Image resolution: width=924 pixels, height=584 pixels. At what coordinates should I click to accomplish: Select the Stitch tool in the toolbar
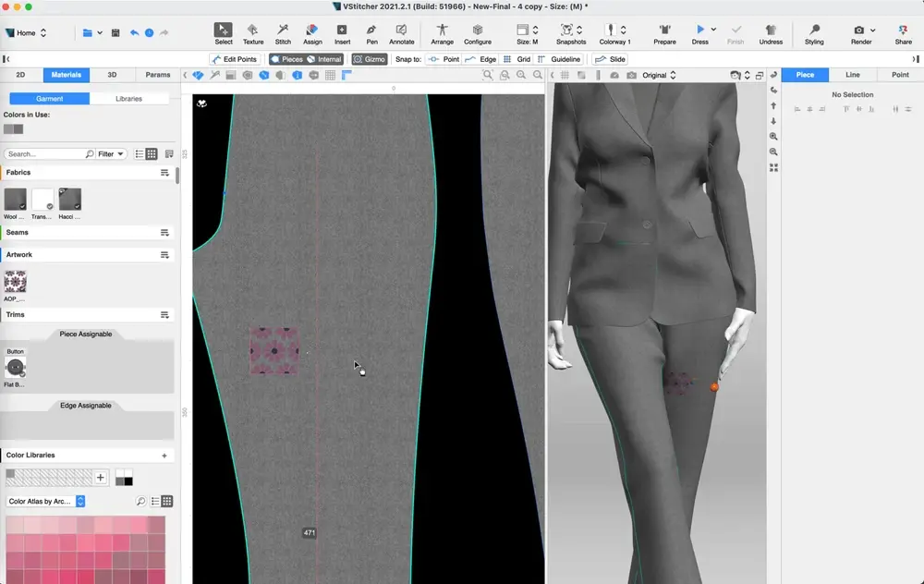pos(283,34)
